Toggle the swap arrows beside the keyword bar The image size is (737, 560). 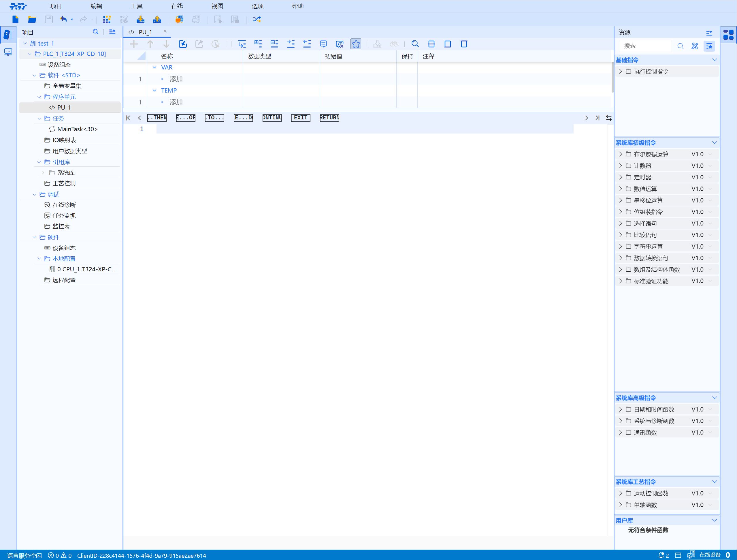[609, 118]
